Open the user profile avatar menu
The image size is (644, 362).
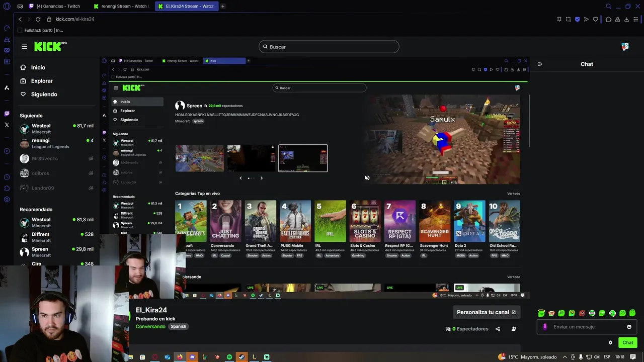pos(625,46)
